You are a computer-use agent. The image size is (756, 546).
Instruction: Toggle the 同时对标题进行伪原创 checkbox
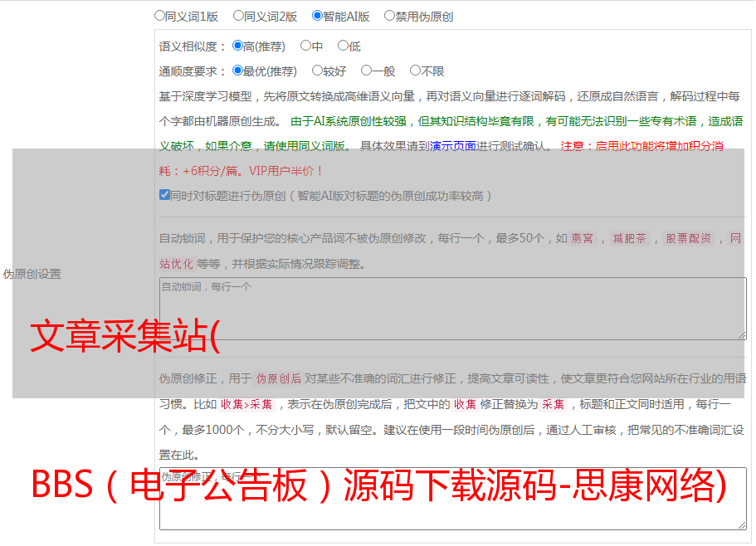164,196
